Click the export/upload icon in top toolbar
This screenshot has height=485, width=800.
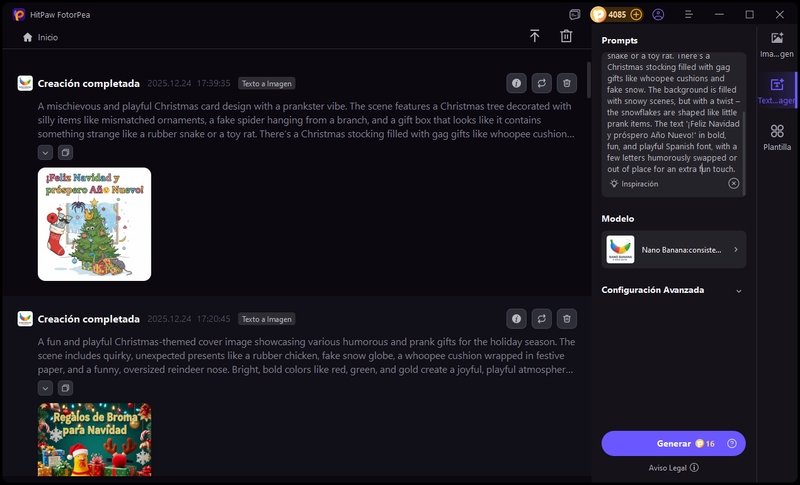pyautogui.click(x=535, y=36)
